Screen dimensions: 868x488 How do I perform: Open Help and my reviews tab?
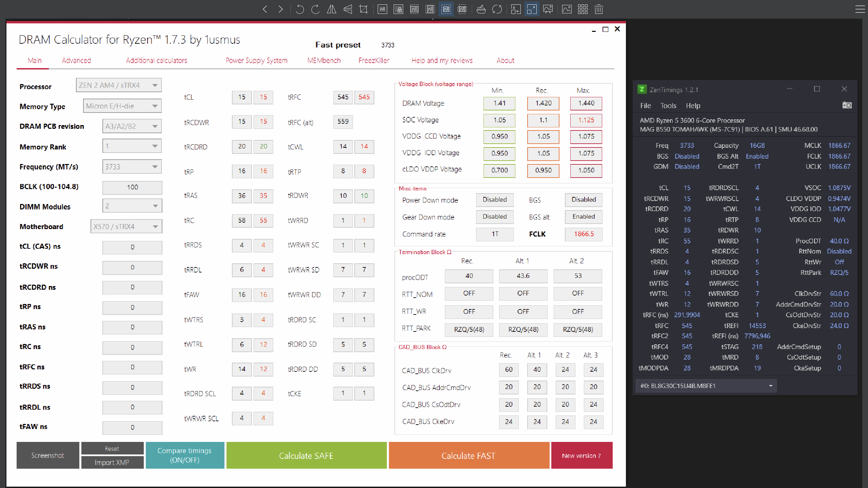(442, 60)
